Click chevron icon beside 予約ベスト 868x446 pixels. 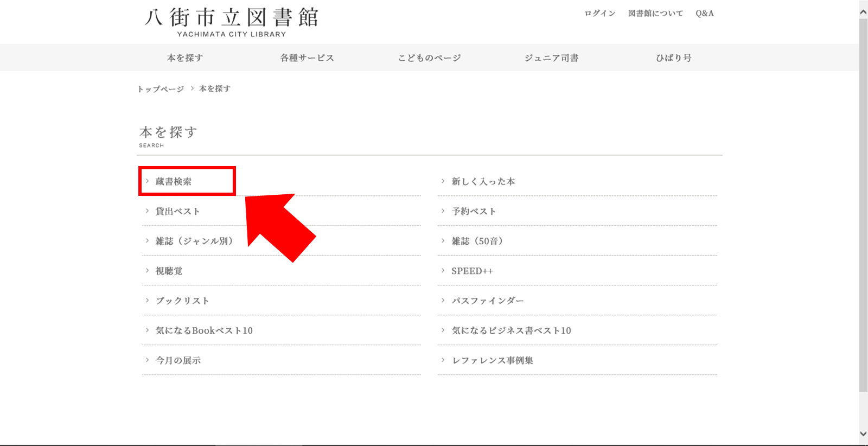coord(443,211)
